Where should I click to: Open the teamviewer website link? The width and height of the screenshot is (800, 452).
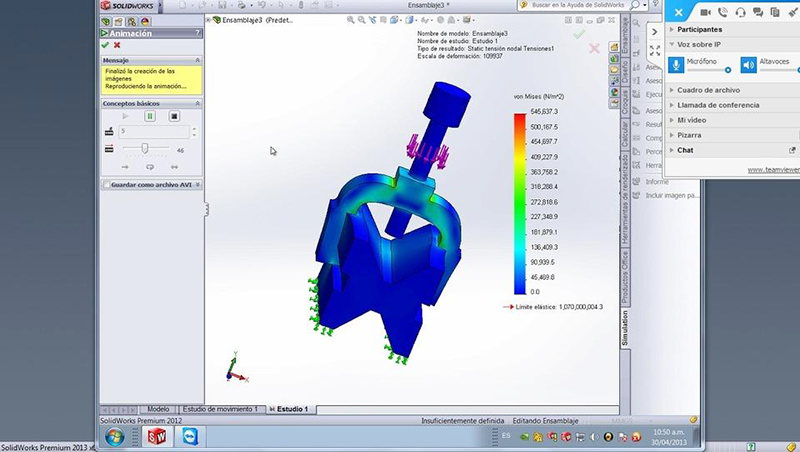pyautogui.click(x=773, y=170)
